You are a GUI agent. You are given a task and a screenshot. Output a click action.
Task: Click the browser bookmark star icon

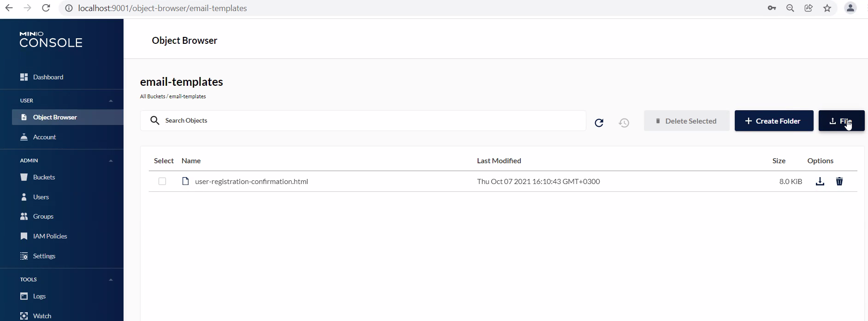click(x=827, y=8)
